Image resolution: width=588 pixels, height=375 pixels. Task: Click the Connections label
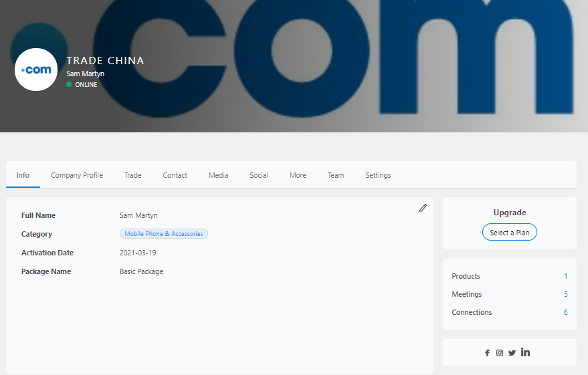coord(472,312)
